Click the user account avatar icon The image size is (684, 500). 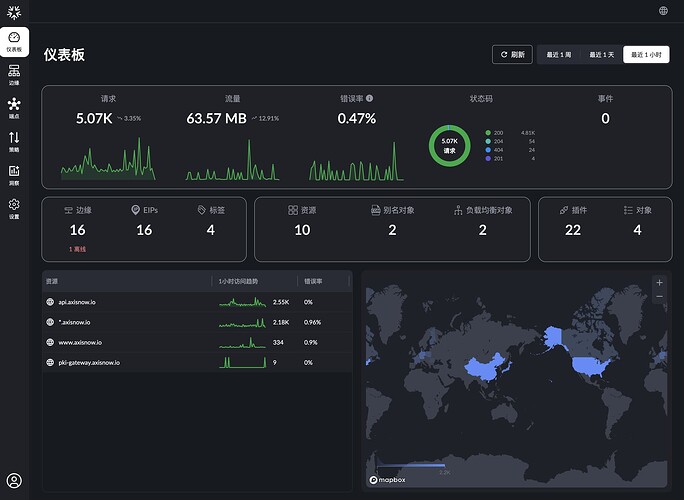(14, 481)
